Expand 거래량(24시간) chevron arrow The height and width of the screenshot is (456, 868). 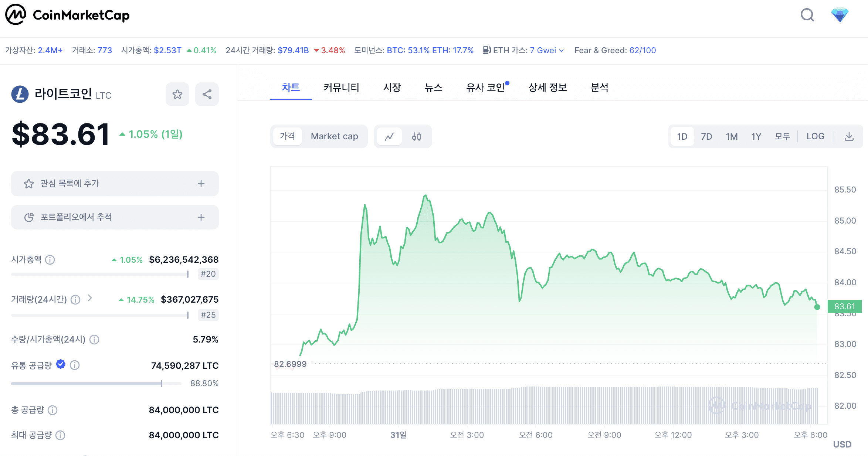point(90,298)
